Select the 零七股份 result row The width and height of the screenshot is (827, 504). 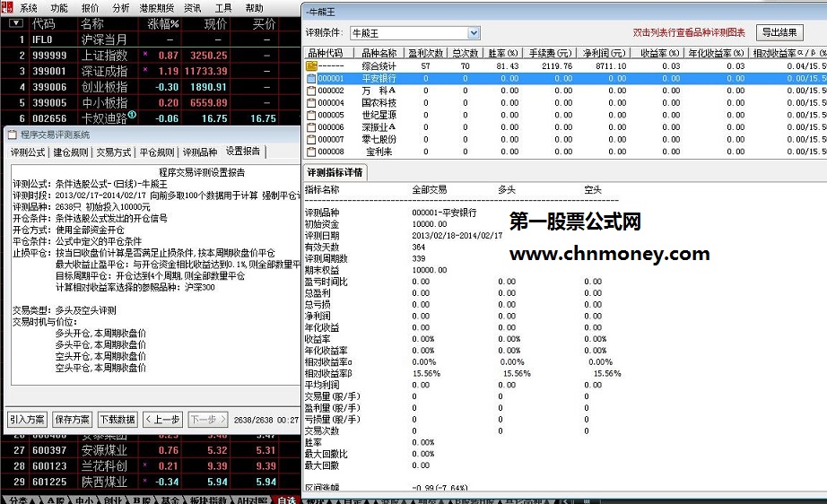(x=565, y=139)
